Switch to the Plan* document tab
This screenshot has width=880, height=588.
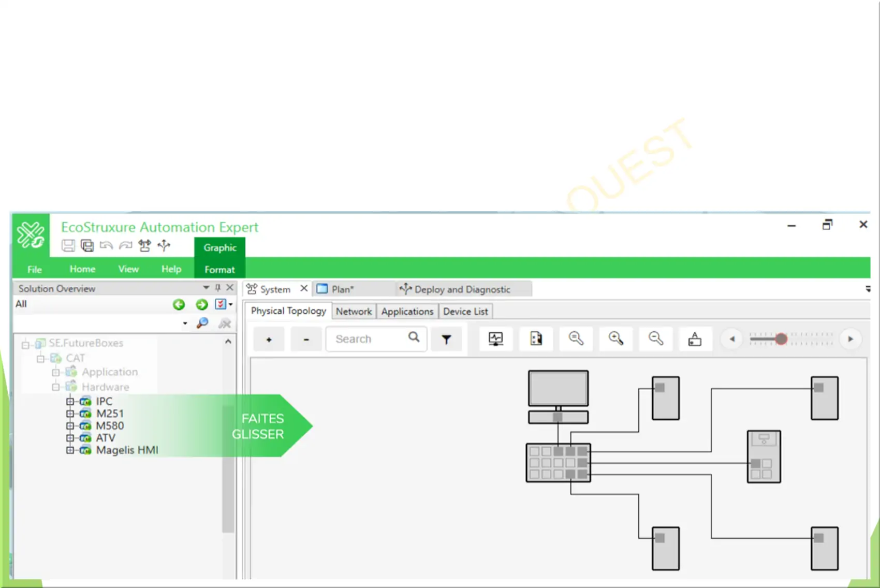click(x=343, y=289)
